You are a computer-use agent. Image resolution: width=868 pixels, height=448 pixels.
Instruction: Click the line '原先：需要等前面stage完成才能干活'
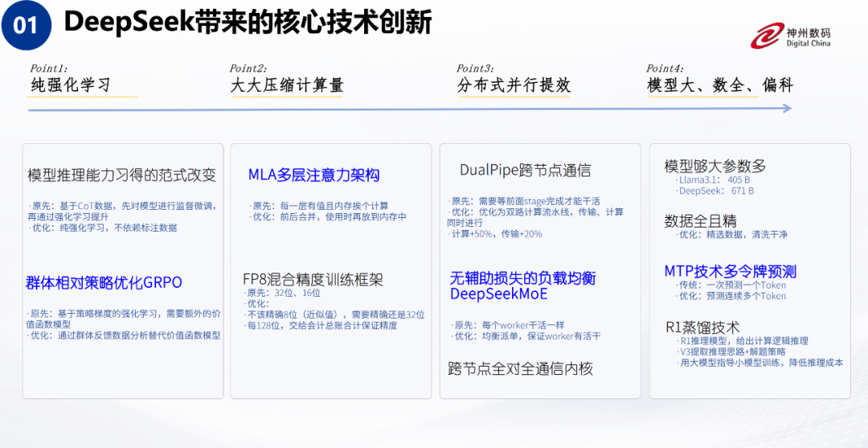(x=523, y=201)
